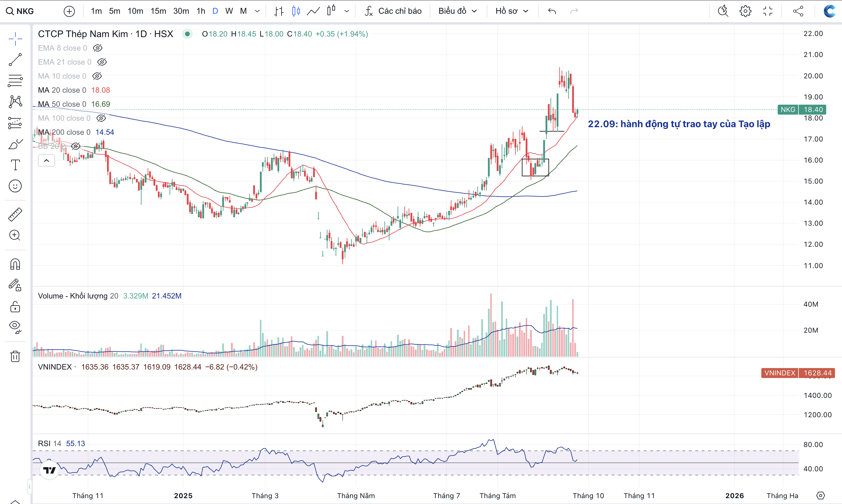Unhide the EMA 21 indicator

102,62
